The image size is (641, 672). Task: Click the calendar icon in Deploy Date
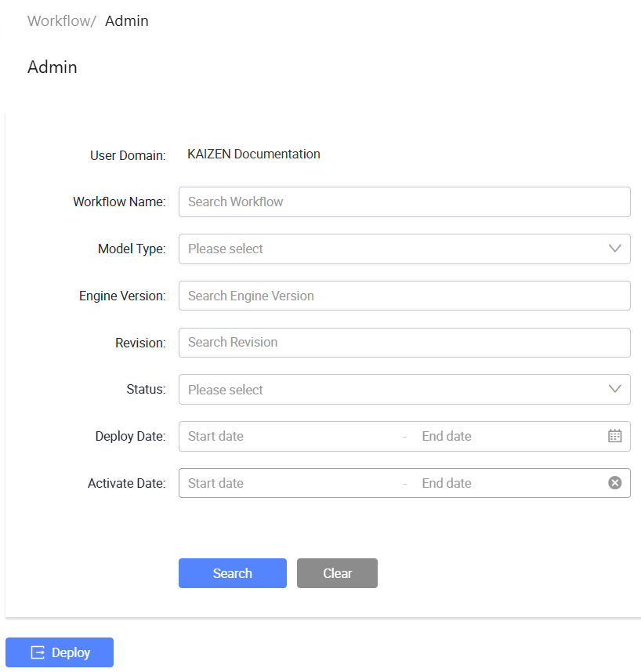click(x=614, y=436)
